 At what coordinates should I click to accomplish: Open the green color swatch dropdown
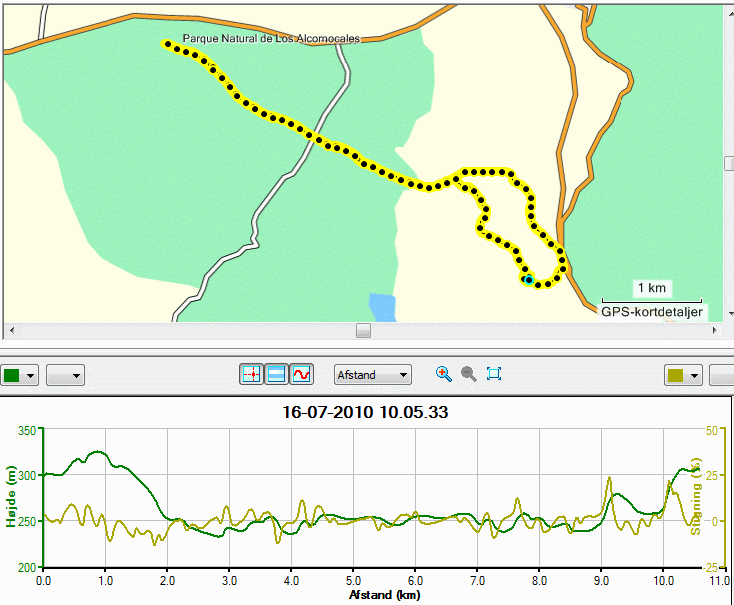pos(19,376)
